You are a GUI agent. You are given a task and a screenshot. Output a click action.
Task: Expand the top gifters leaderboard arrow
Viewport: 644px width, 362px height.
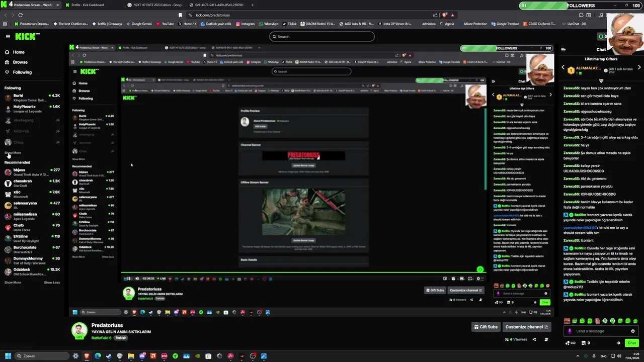click(x=601, y=80)
